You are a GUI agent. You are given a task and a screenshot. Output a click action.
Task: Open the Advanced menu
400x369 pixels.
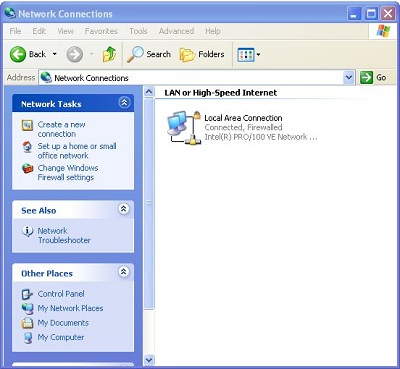click(x=176, y=31)
